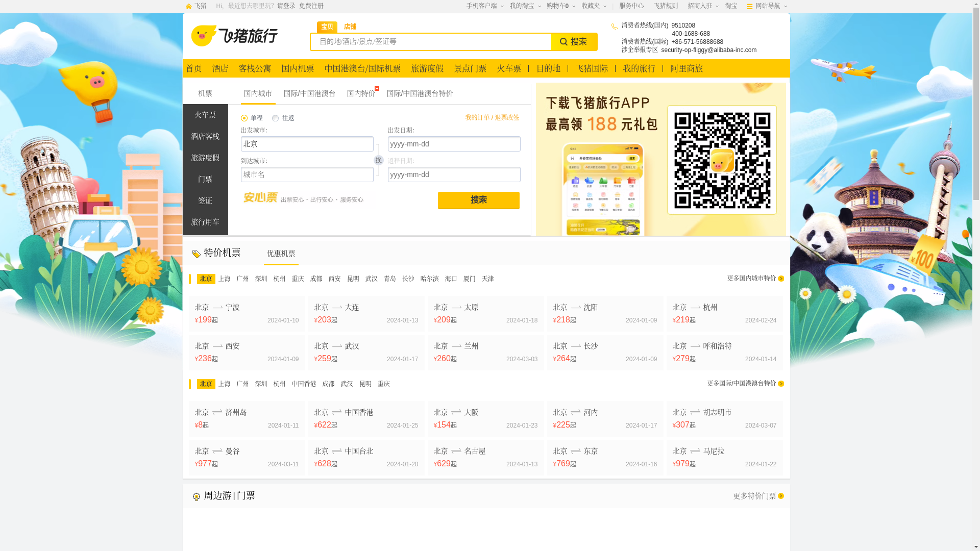Click the magnifier icon in search button

563,42
